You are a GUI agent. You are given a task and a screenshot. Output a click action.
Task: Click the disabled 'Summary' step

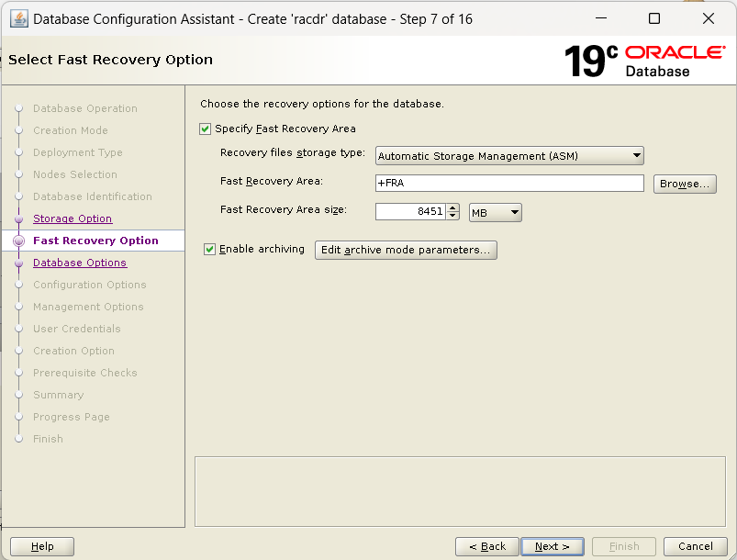(x=59, y=395)
